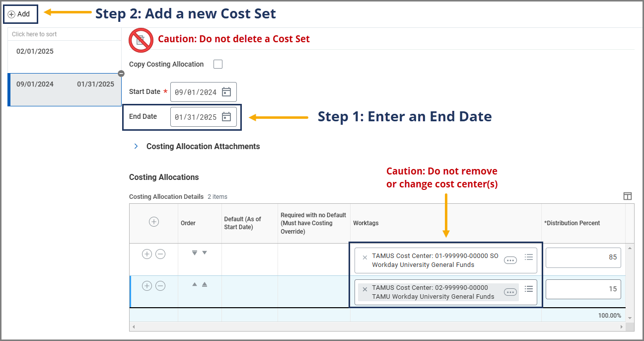Click the Add cost set button
The image size is (644, 341).
click(19, 14)
